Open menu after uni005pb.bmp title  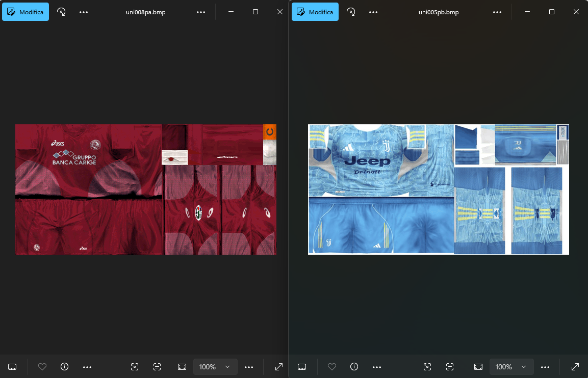point(497,12)
